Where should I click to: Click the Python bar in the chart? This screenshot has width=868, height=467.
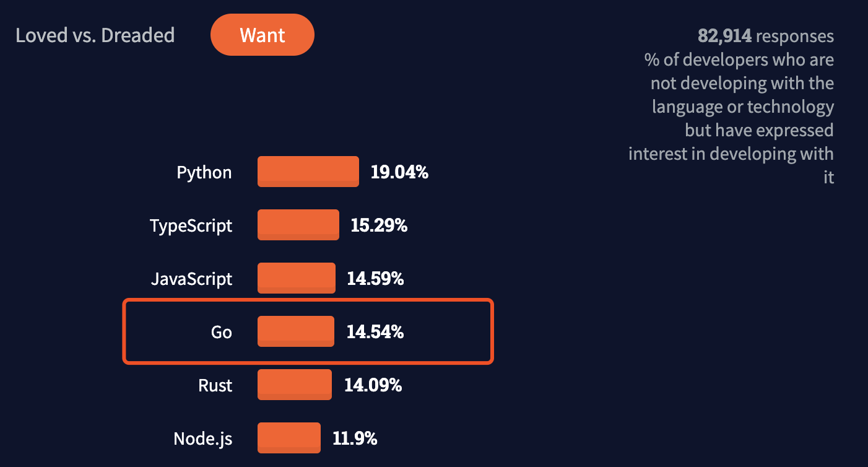308,172
